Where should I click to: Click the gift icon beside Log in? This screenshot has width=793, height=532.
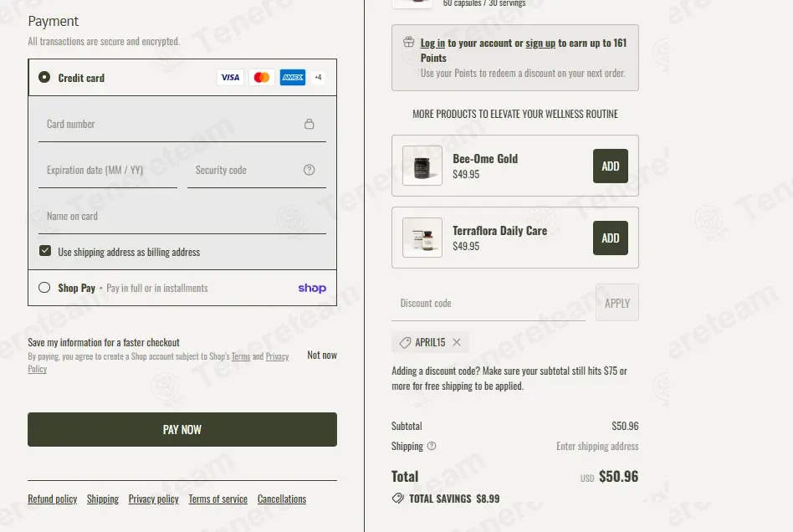tap(409, 43)
